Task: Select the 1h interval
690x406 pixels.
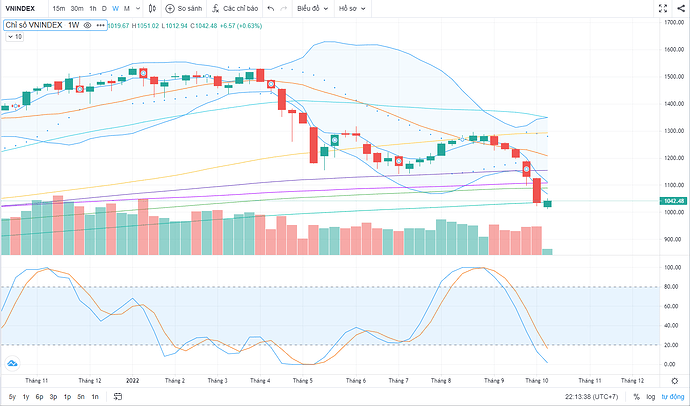Action: pos(93,8)
